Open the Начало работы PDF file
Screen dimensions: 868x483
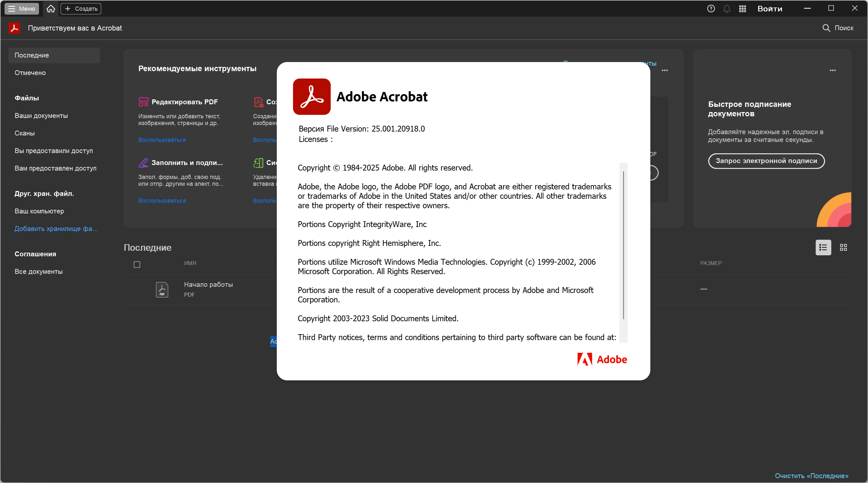[x=208, y=285]
